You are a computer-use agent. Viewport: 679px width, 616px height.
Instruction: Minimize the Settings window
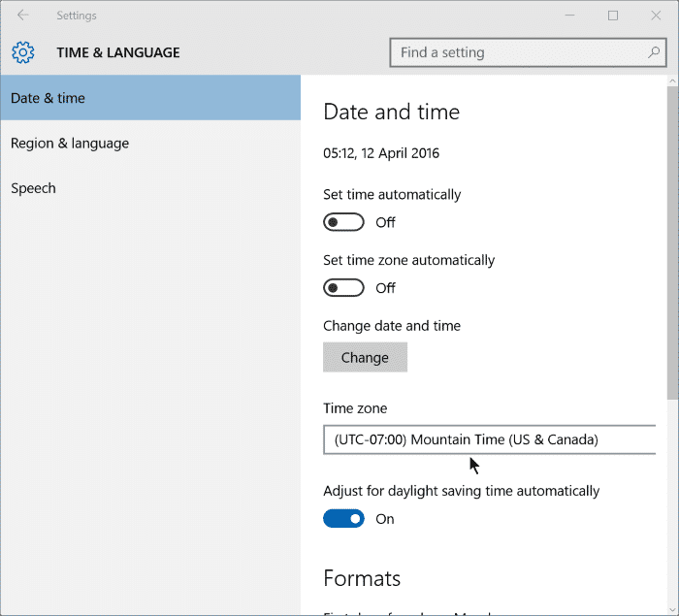tap(570, 16)
